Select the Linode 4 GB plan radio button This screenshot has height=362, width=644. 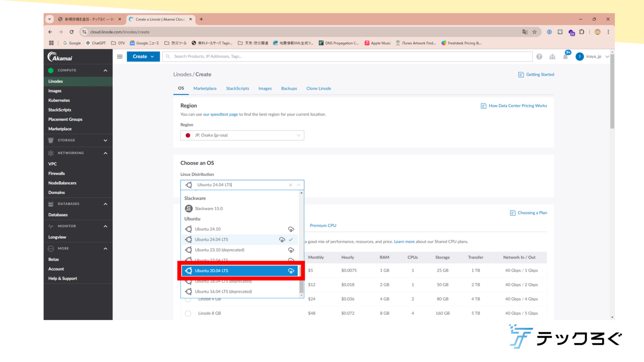click(188, 299)
